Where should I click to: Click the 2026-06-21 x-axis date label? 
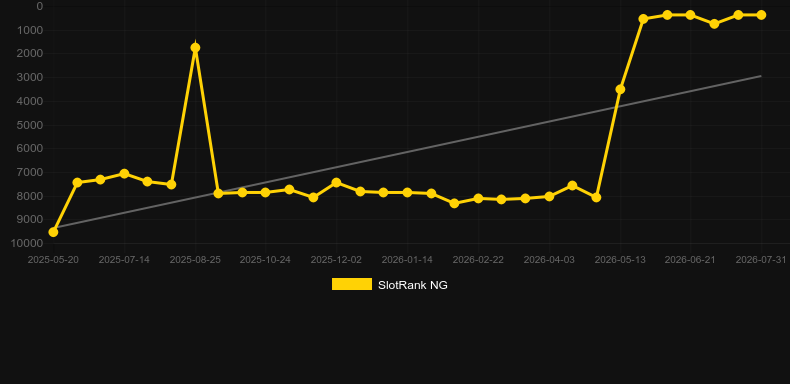[x=690, y=260]
